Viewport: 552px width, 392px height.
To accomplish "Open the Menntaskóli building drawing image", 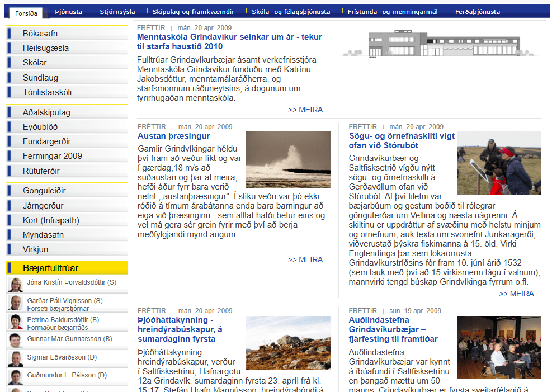I will pos(440,43).
